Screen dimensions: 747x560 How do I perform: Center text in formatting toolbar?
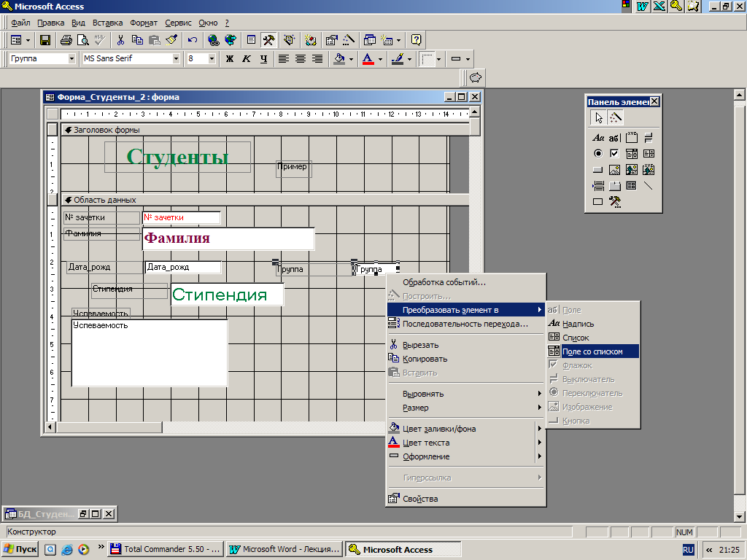point(300,58)
